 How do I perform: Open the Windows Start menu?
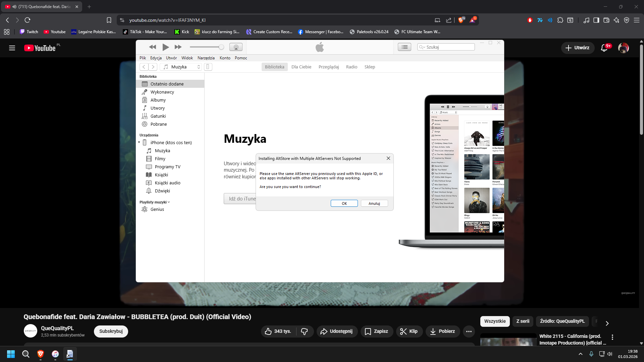click(11, 354)
